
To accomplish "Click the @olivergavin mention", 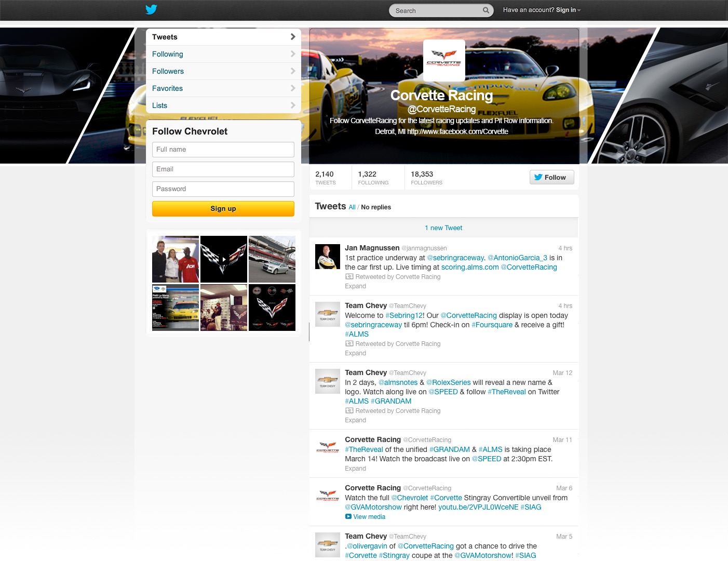I will pyautogui.click(x=367, y=546).
